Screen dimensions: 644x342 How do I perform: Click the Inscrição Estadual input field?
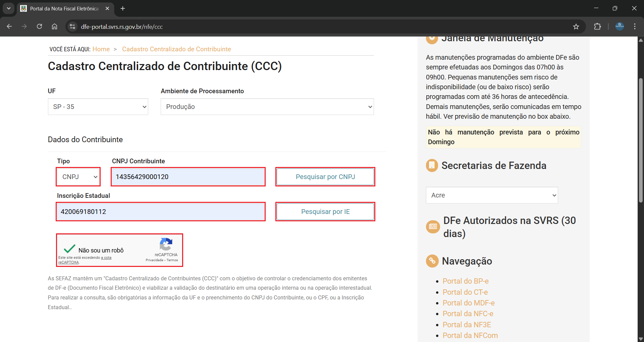161,212
